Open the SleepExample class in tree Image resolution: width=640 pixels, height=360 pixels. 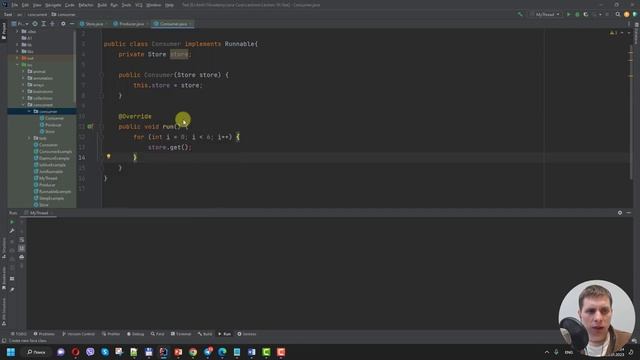pos(49,198)
